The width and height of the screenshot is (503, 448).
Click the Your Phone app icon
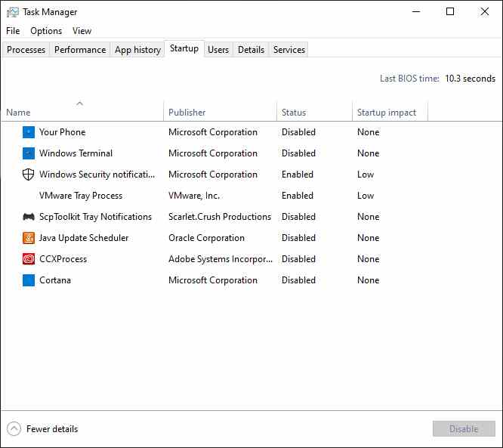tap(29, 132)
